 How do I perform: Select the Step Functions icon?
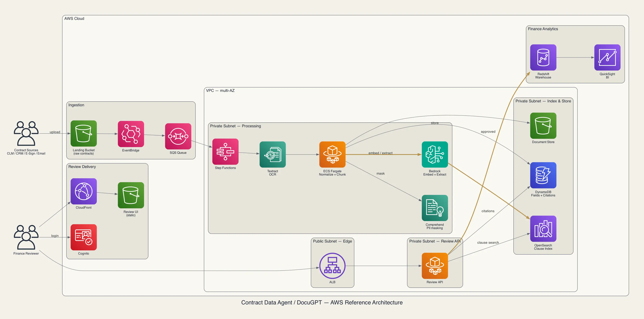point(225,151)
